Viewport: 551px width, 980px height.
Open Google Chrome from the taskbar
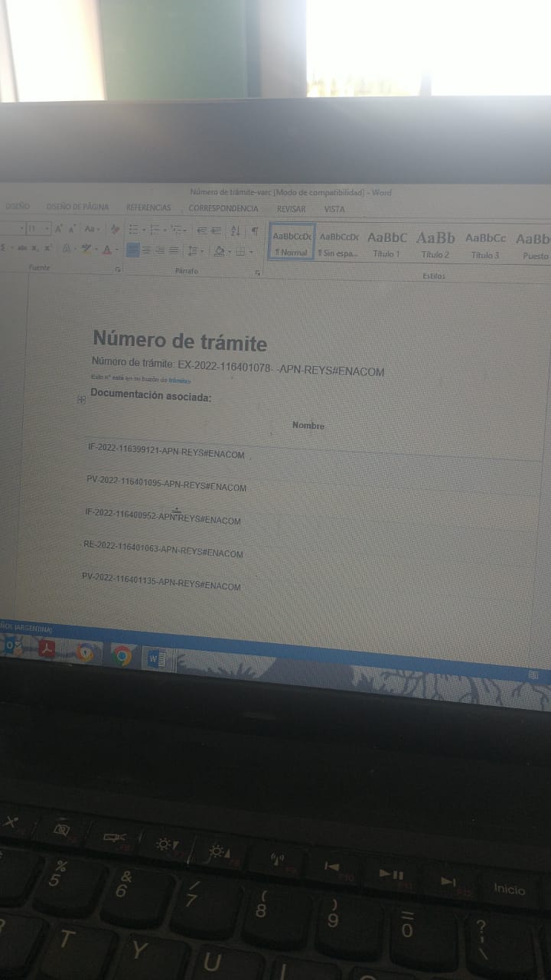point(121,656)
